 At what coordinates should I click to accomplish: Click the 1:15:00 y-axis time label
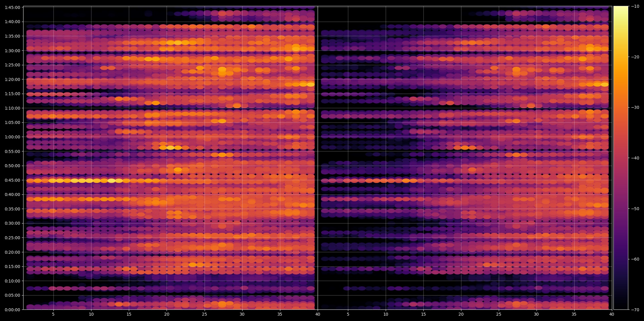12,94
